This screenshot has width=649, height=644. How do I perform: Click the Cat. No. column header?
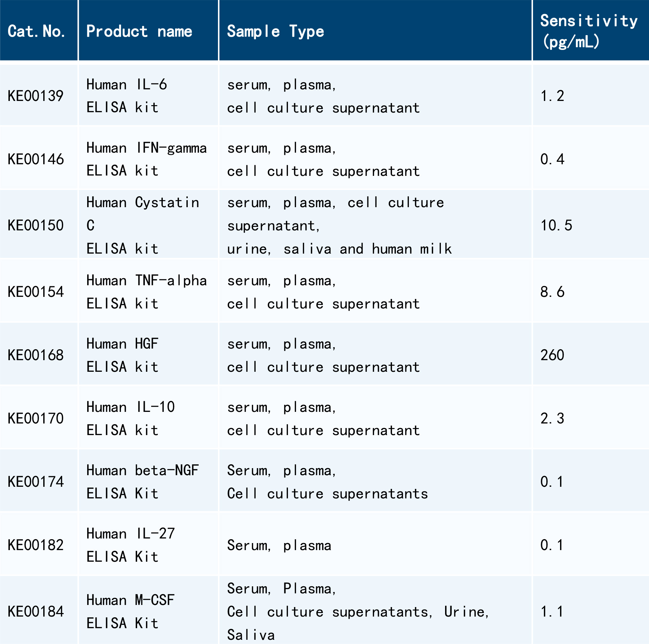coord(37,31)
